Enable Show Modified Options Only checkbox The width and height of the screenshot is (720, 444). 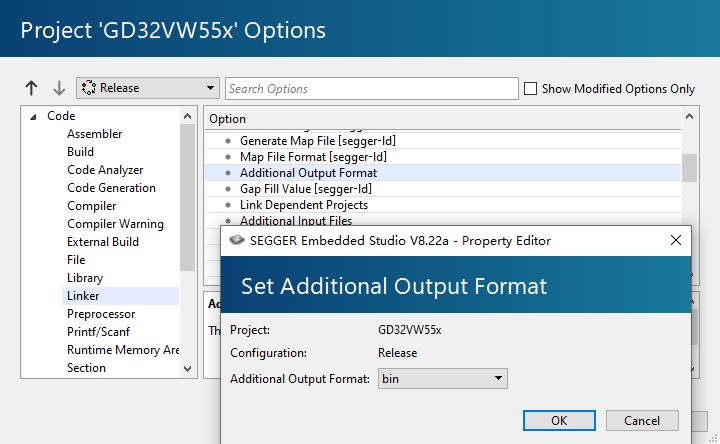[x=530, y=88]
